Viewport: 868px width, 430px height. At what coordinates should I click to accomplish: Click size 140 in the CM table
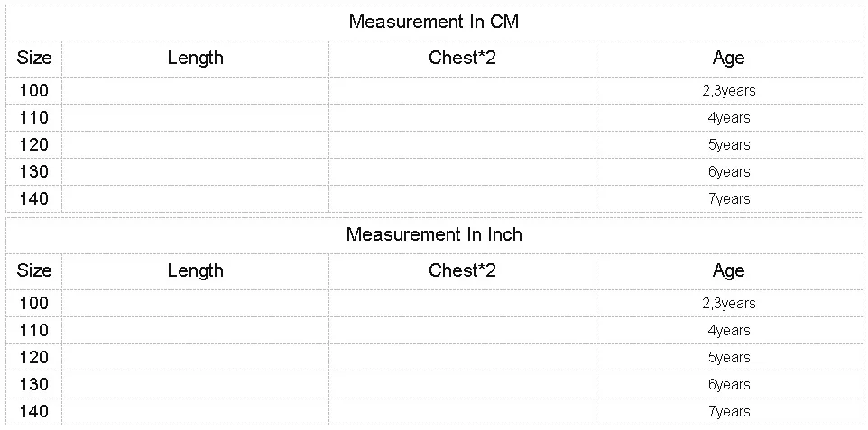coord(33,198)
